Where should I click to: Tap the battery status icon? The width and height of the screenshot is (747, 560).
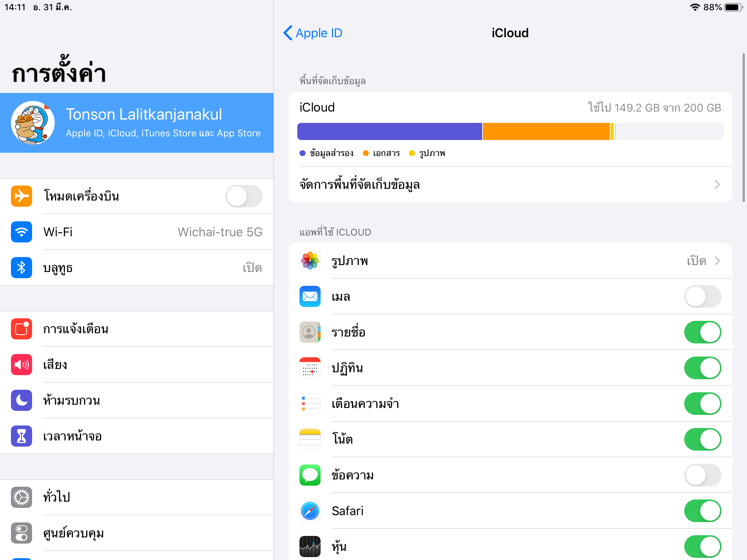tap(734, 7)
